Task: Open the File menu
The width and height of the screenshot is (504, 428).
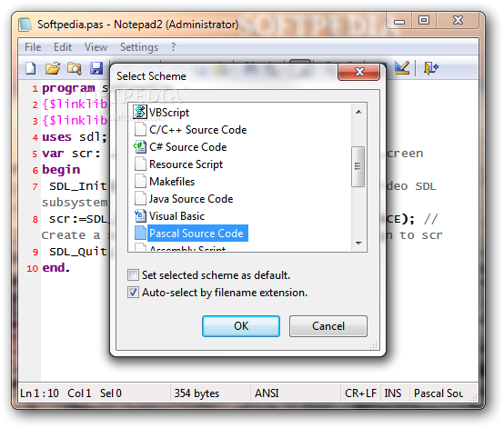Action: point(33,47)
